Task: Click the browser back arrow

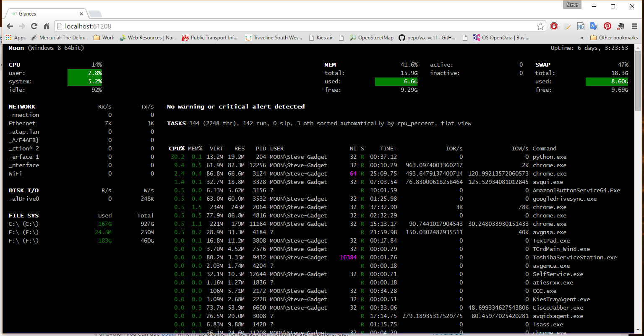Action: 10,26
